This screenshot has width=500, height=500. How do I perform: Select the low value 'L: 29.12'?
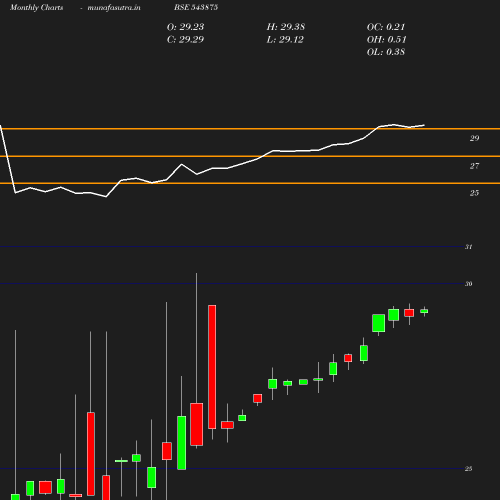pos(285,40)
